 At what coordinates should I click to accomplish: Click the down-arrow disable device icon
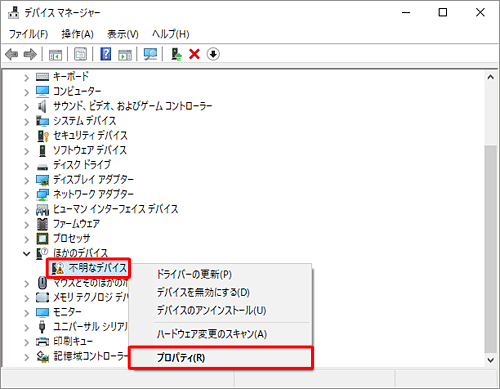coord(213,54)
